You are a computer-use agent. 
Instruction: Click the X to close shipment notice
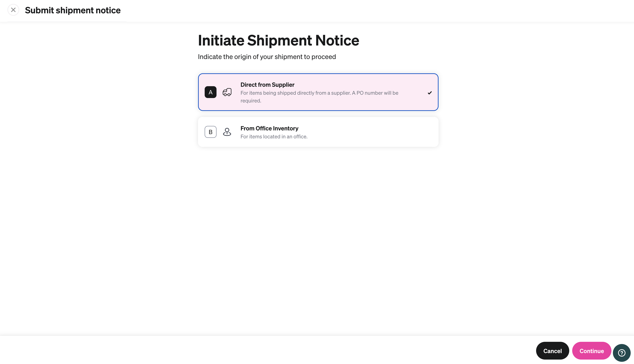point(13,10)
